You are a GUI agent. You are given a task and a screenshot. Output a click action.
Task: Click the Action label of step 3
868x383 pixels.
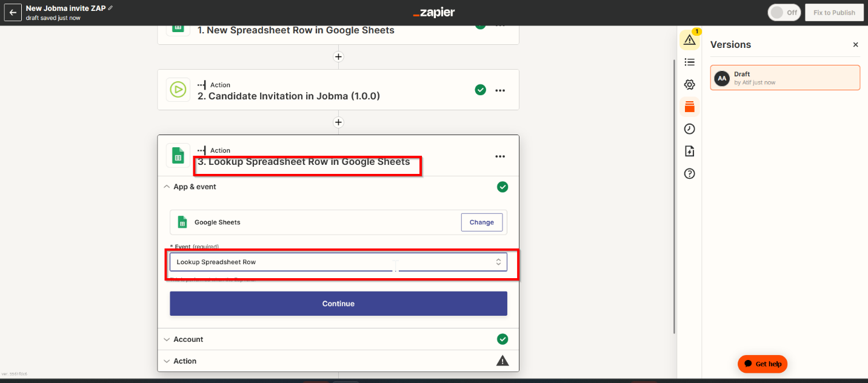pyautogui.click(x=220, y=150)
